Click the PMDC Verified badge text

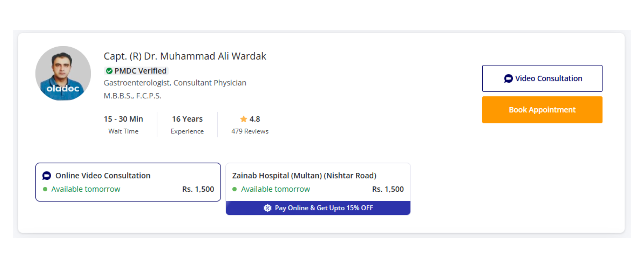[x=140, y=71]
